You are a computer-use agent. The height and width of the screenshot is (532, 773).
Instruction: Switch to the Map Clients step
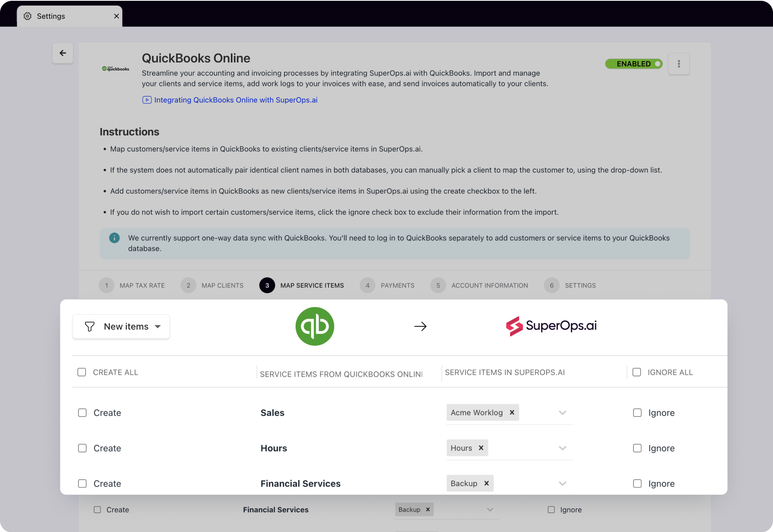[x=222, y=285]
